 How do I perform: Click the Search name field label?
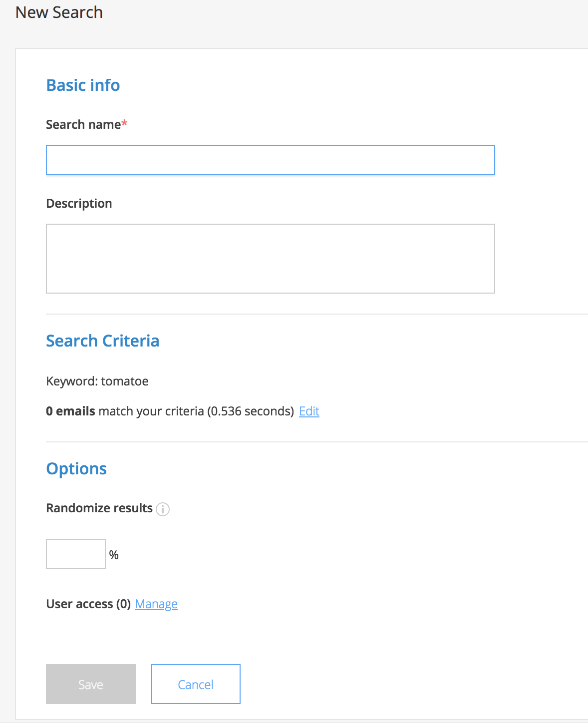(x=83, y=124)
